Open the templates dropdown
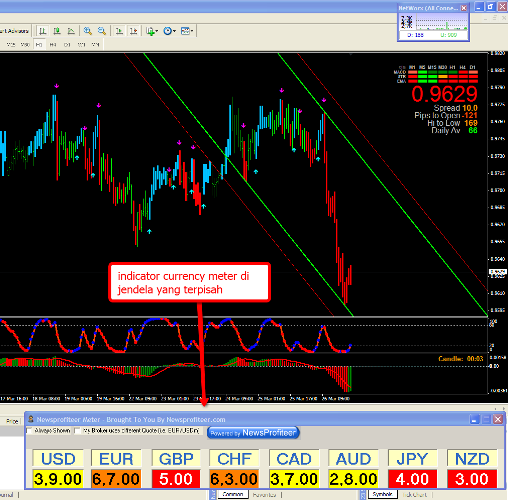The width and height of the screenshot is (508, 500). coord(187,31)
